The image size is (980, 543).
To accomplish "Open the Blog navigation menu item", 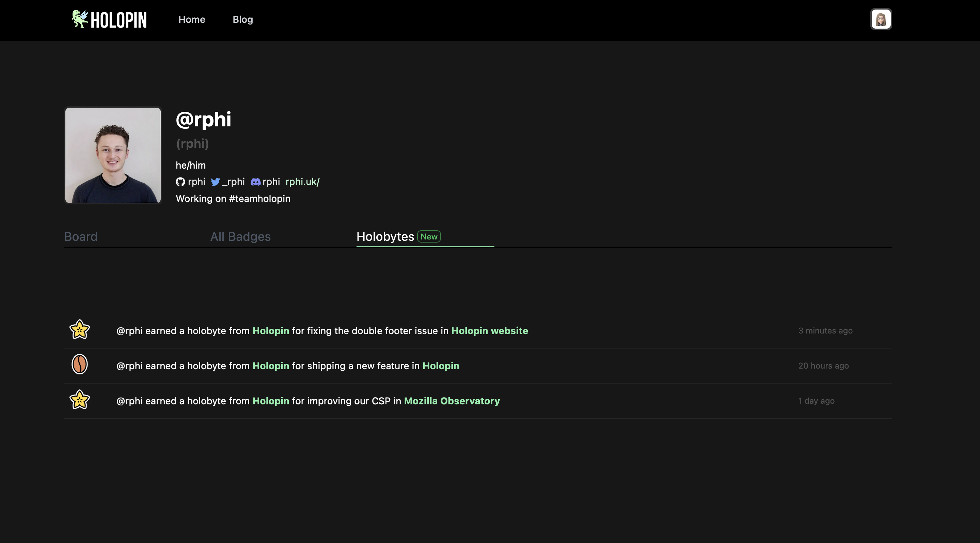I will 243,19.
